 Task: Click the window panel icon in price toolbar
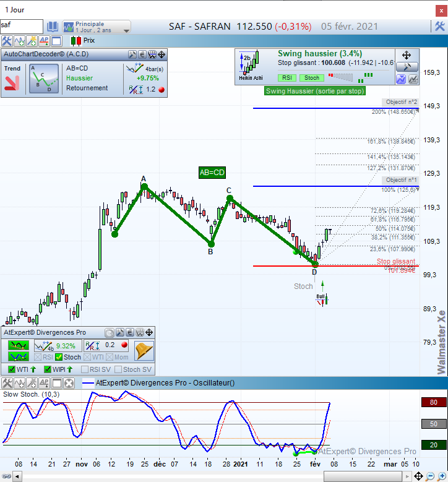56,41
